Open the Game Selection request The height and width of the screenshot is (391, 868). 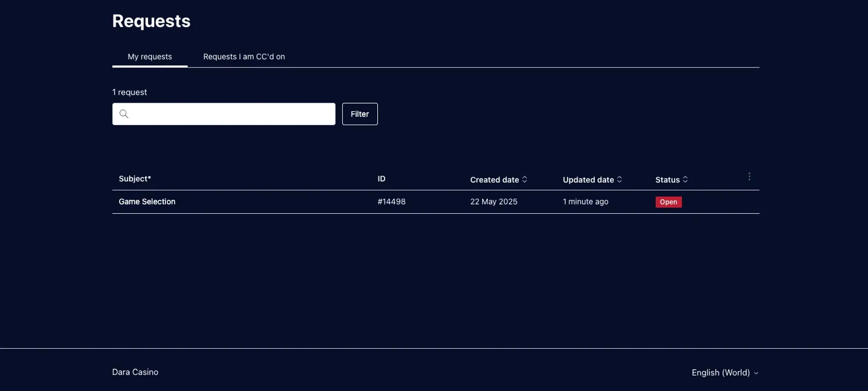coord(147,202)
